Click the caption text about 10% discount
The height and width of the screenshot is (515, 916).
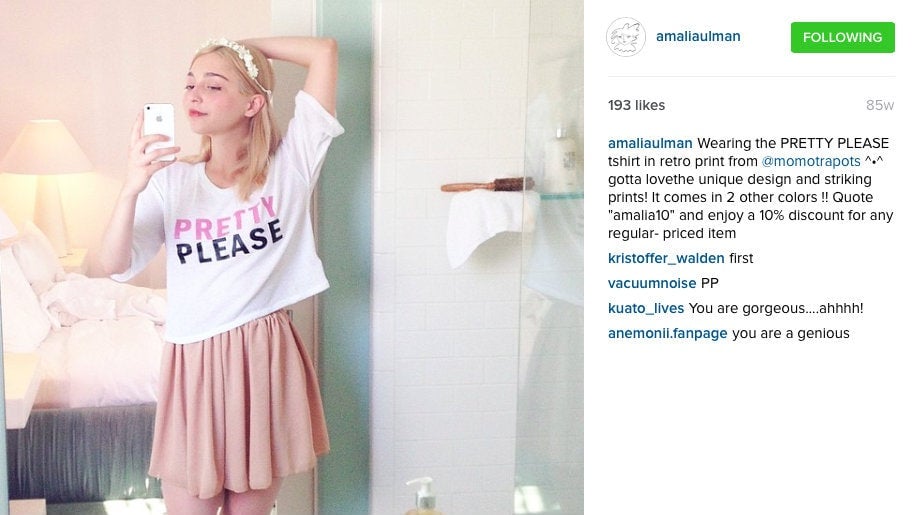tap(751, 215)
